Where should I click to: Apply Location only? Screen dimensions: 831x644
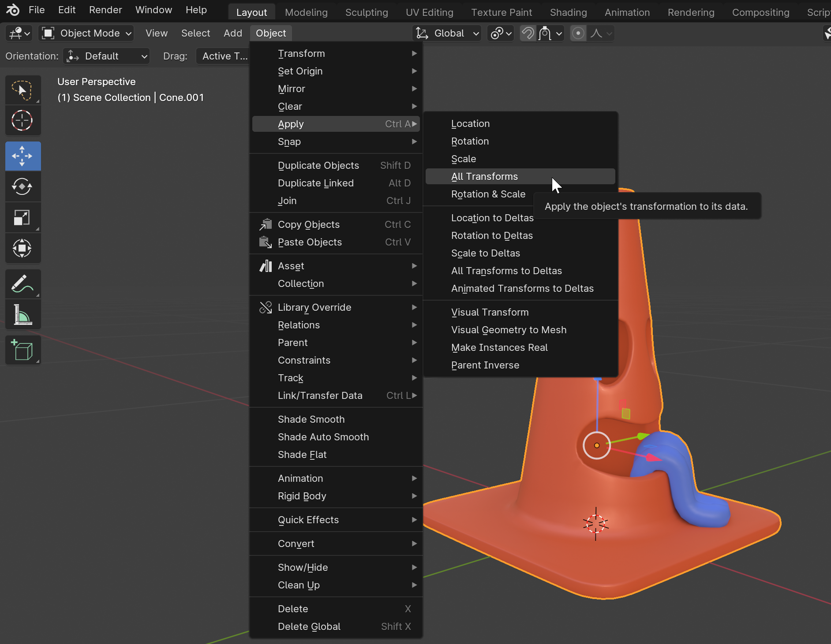point(520,123)
